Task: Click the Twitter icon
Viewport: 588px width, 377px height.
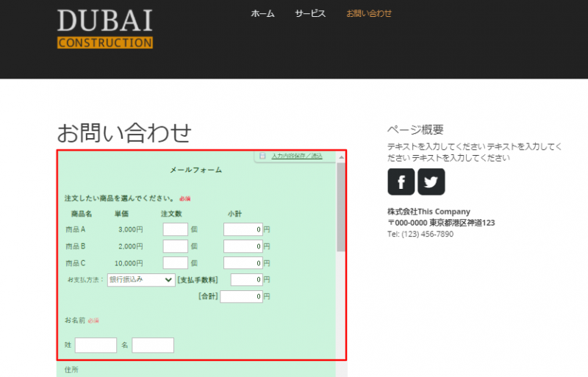Action: point(431,182)
